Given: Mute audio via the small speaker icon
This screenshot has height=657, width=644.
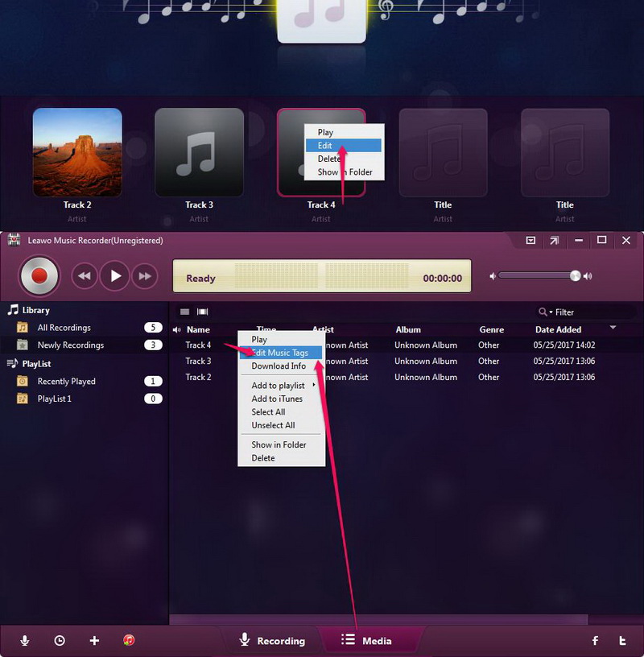Looking at the screenshot, I should click(493, 275).
